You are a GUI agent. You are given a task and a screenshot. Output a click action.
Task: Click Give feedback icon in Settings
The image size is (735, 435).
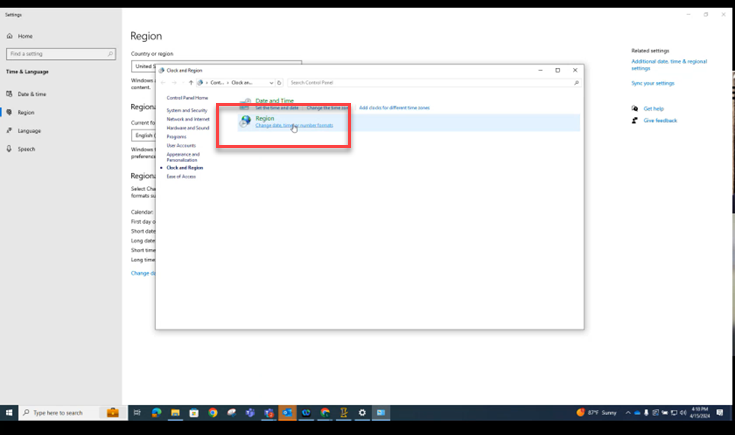coord(635,120)
